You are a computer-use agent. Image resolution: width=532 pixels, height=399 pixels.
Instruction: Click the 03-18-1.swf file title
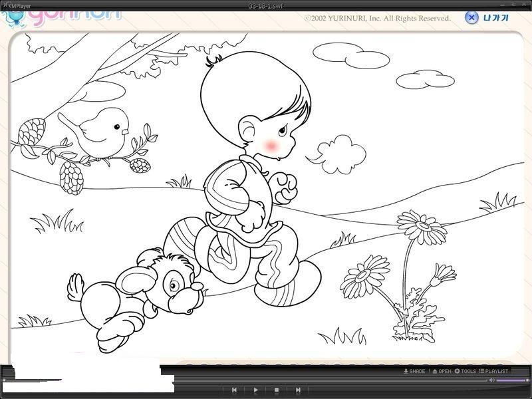click(x=265, y=6)
